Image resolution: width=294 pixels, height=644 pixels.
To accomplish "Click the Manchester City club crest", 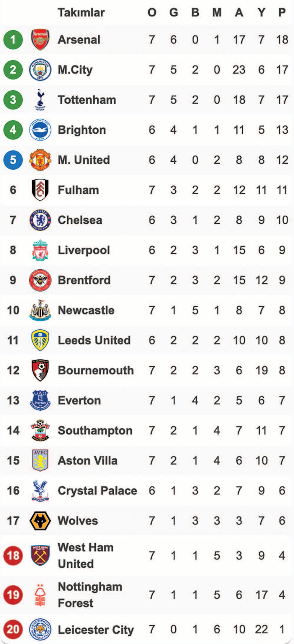I will click(40, 70).
